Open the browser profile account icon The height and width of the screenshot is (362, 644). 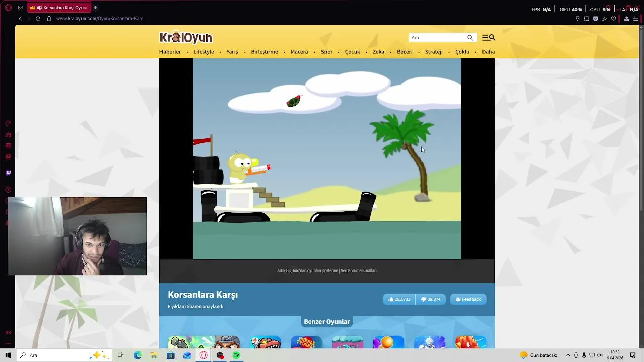click(626, 19)
